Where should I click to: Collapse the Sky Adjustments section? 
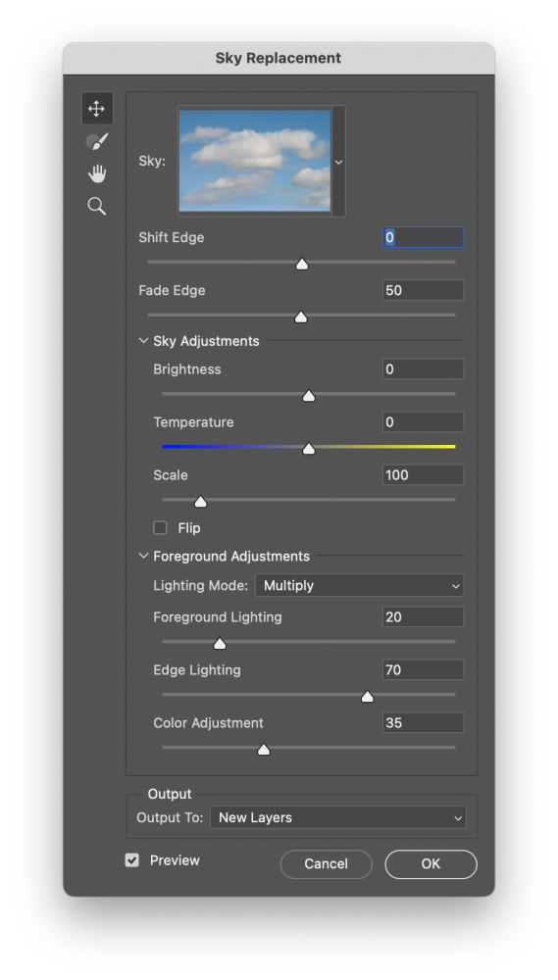(143, 341)
